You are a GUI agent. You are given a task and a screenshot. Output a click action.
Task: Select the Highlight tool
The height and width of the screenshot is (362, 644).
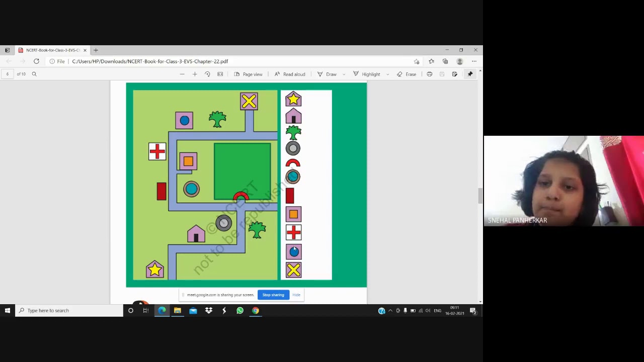367,74
